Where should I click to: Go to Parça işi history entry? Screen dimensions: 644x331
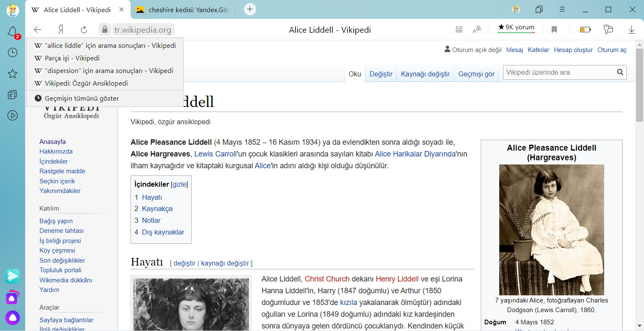[x=105, y=58]
